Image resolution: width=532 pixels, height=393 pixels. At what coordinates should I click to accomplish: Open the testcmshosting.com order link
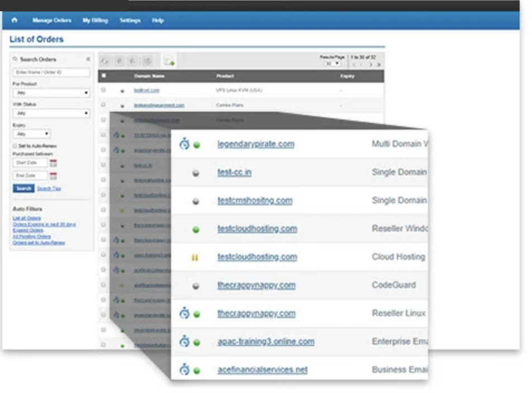[255, 200]
